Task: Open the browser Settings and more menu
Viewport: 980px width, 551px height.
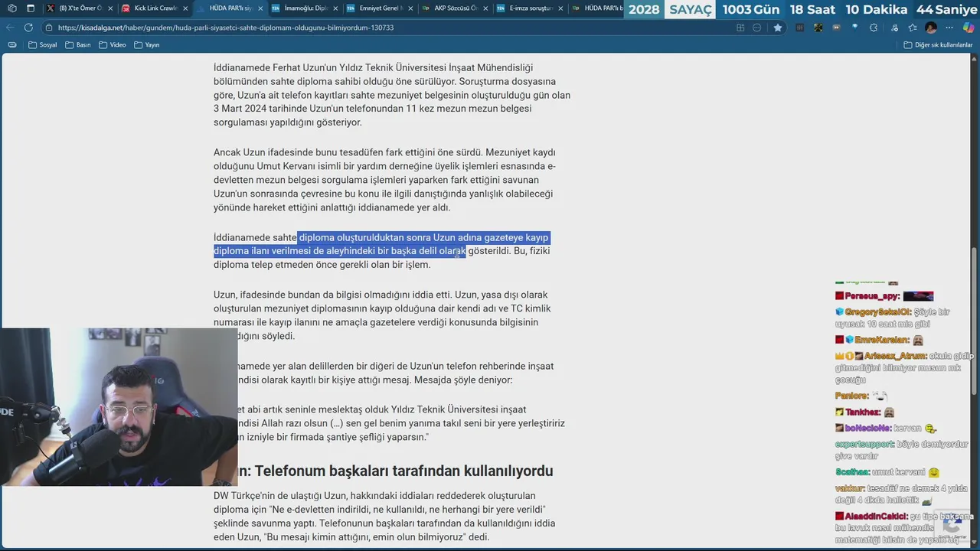Action: coord(950,28)
